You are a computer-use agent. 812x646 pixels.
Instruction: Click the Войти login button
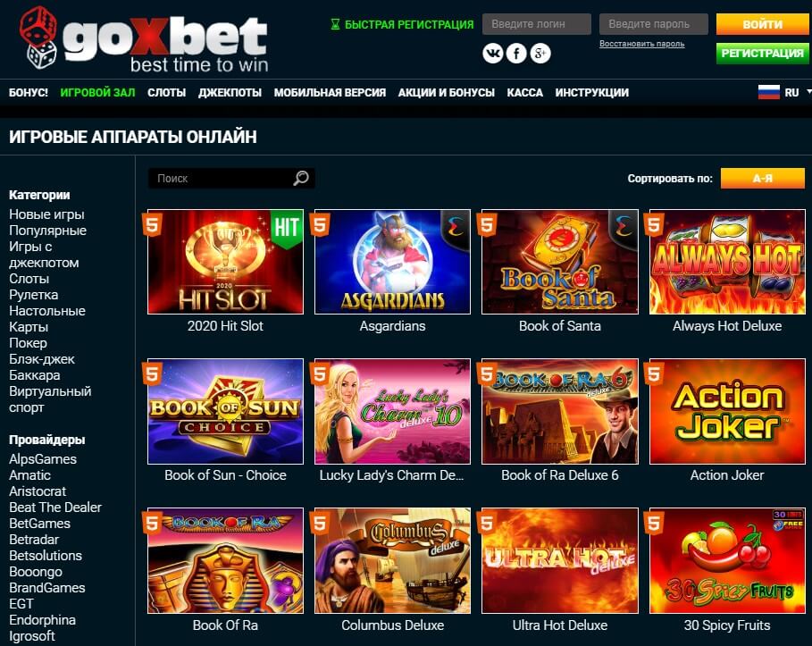(x=762, y=24)
